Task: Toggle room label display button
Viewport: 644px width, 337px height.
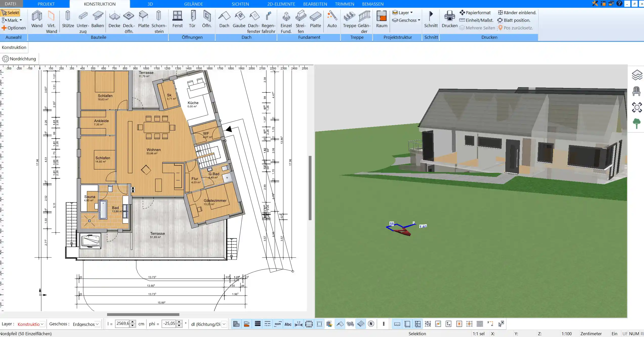Action: coord(278,324)
